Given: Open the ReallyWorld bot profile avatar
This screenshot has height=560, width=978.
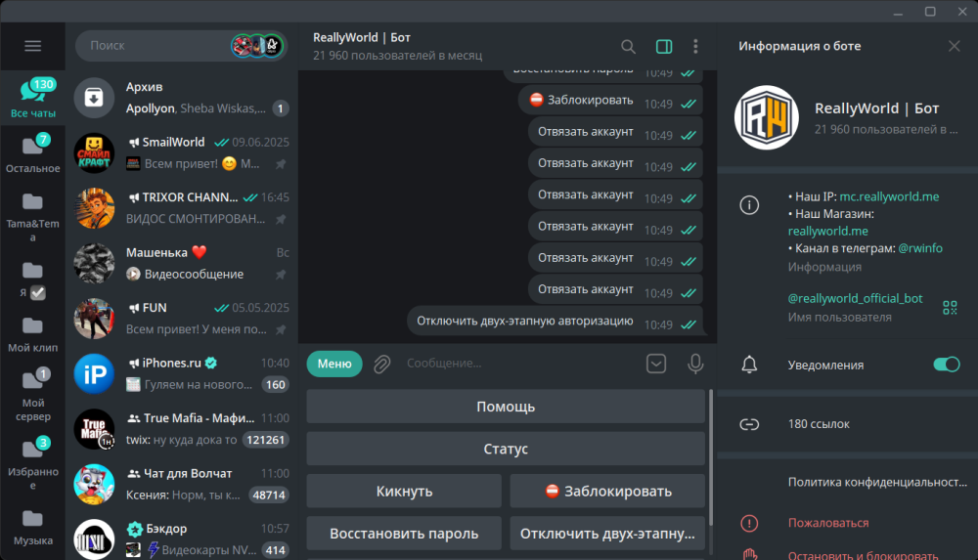Looking at the screenshot, I should click(x=767, y=117).
